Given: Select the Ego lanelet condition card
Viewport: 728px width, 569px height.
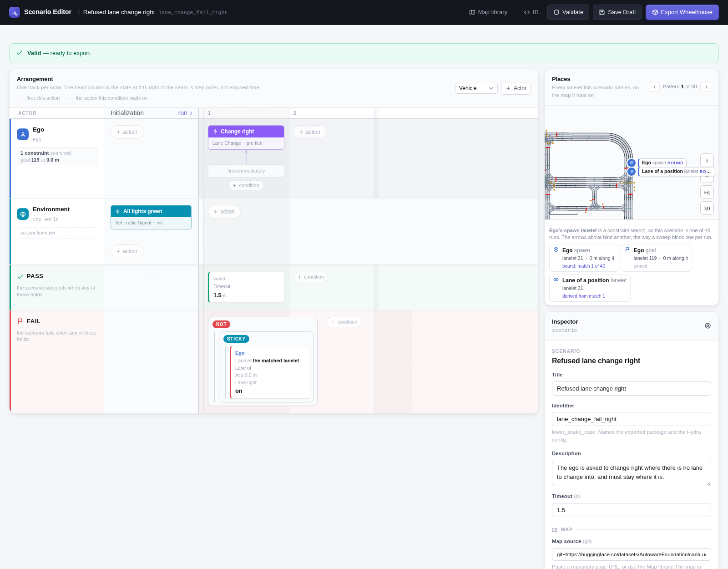Looking at the screenshot, I should (x=270, y=372).
